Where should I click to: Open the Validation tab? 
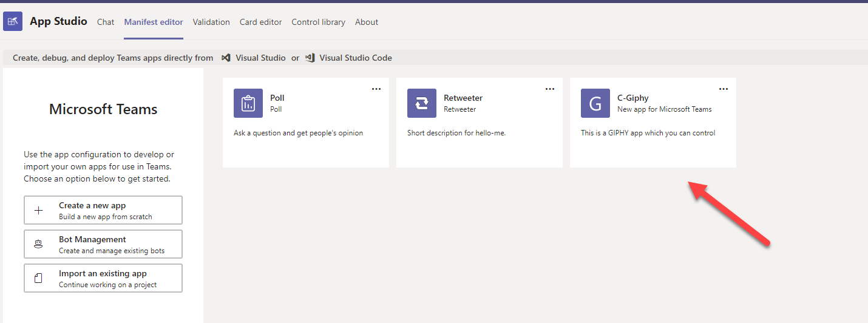(211, 22)
